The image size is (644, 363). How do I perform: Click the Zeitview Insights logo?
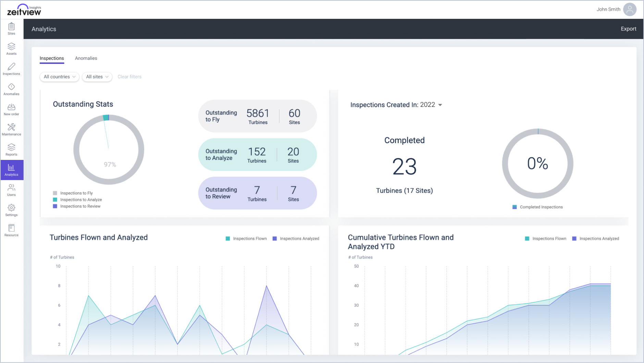tap(24, 10)
